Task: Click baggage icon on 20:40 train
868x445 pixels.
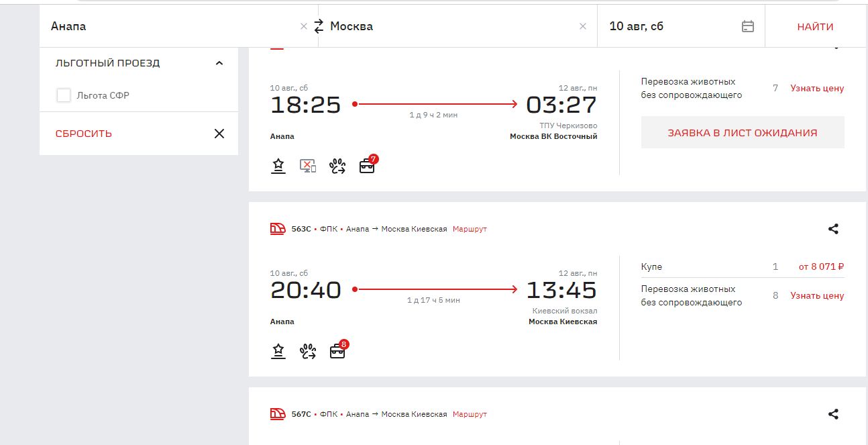Action: [x=337, y=351]
